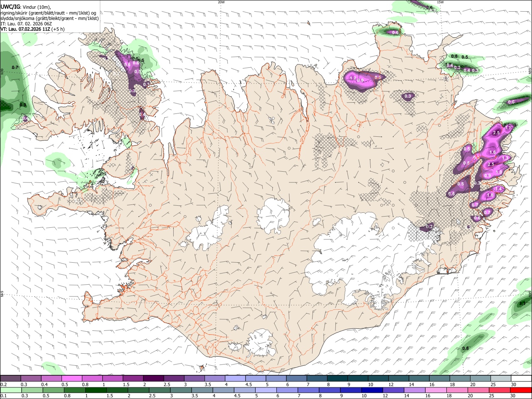Screen dimensions: 532x399
Task: Click the '1.2' precipitation value on map
Action: [x=353, y=78]
